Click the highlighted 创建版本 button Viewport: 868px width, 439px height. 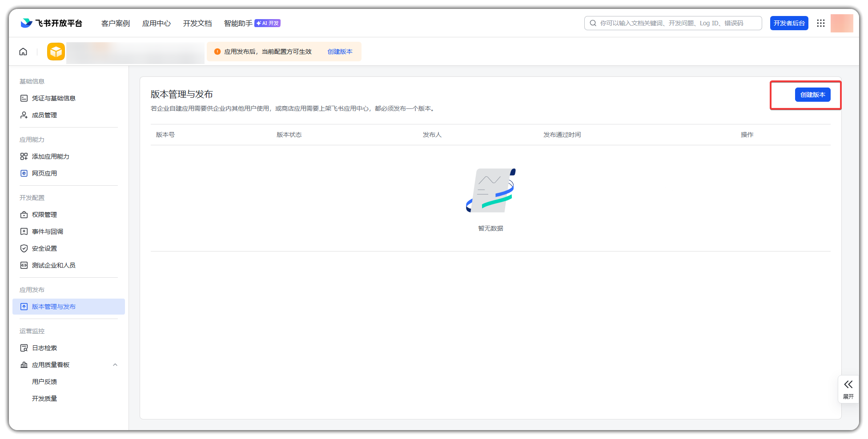tap(812, 94)
